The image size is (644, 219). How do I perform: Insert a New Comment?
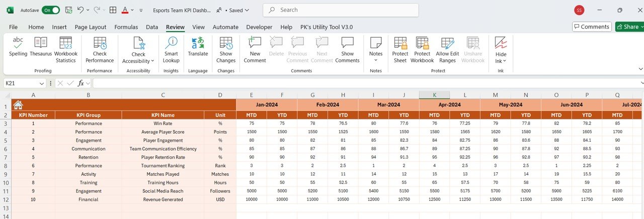coord(255,50)
